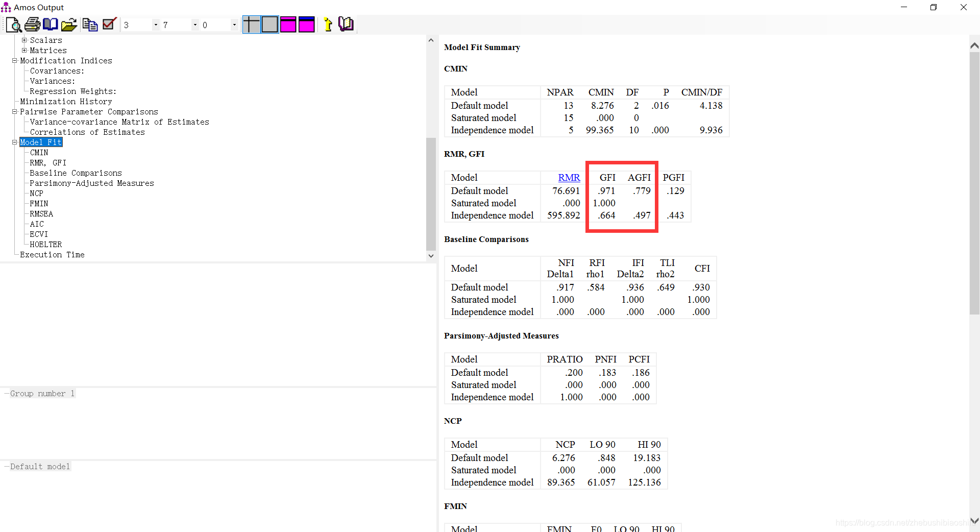Open the decimal places dropdown showing 3
980x532 pixels.
pyautogui.click(x=156, y=25)
